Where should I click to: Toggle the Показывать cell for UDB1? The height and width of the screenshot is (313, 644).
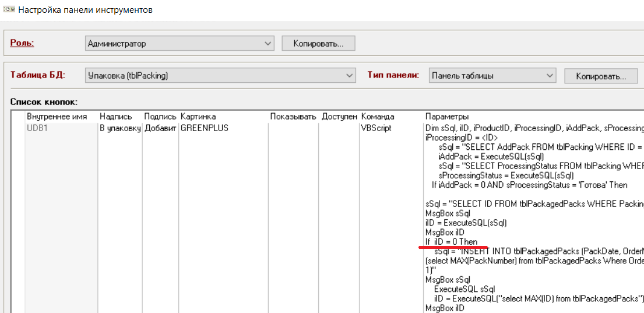(x=294, y=128)
